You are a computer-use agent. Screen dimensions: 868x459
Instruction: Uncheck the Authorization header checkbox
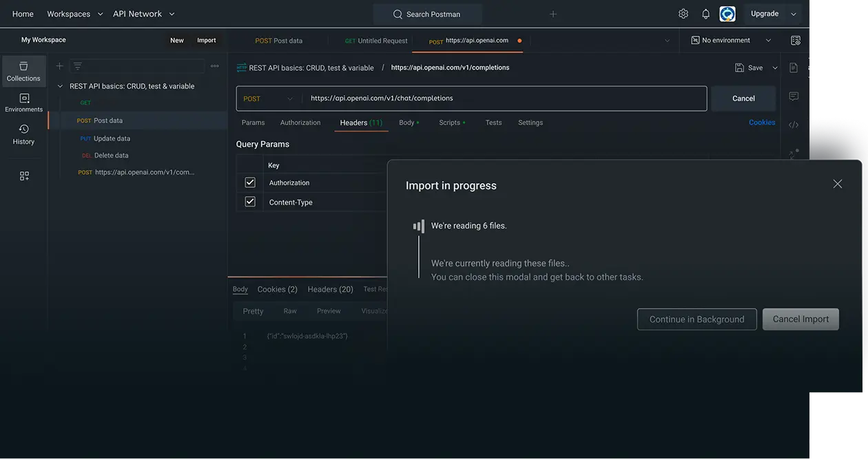(x=250, y=182)
